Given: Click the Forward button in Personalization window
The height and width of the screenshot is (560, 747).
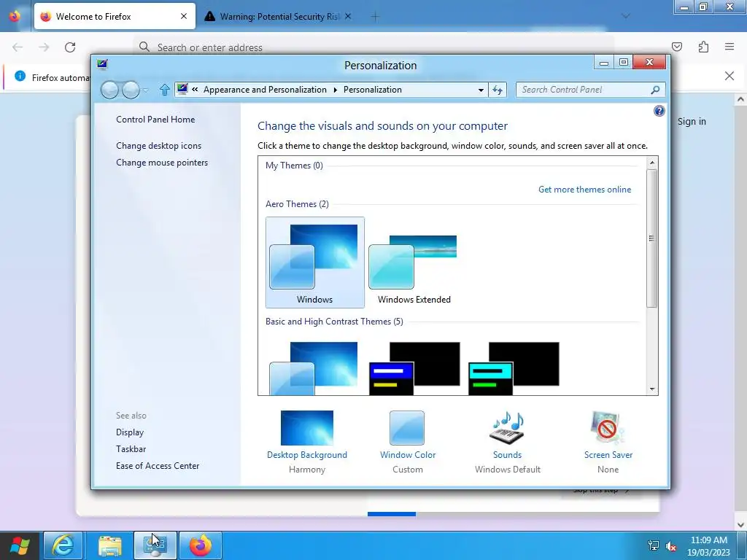Looking at the screenshot, I should point(131,90).
